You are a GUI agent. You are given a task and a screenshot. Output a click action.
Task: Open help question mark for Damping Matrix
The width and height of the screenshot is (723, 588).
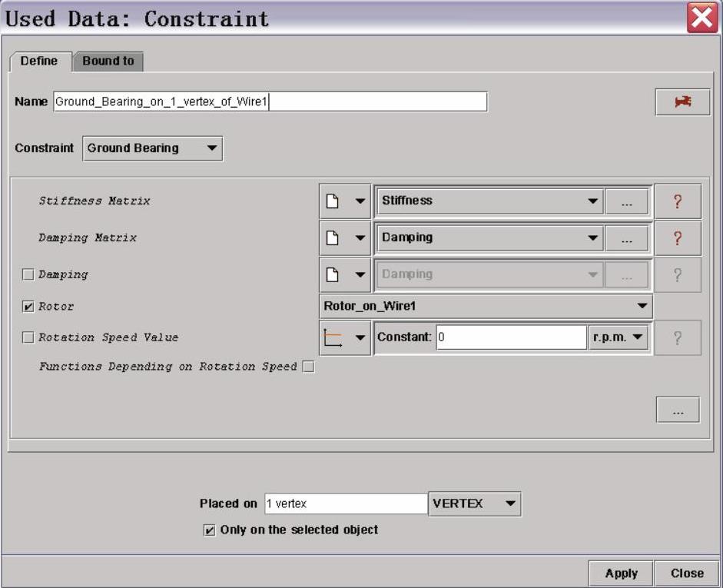pos(677,238)
